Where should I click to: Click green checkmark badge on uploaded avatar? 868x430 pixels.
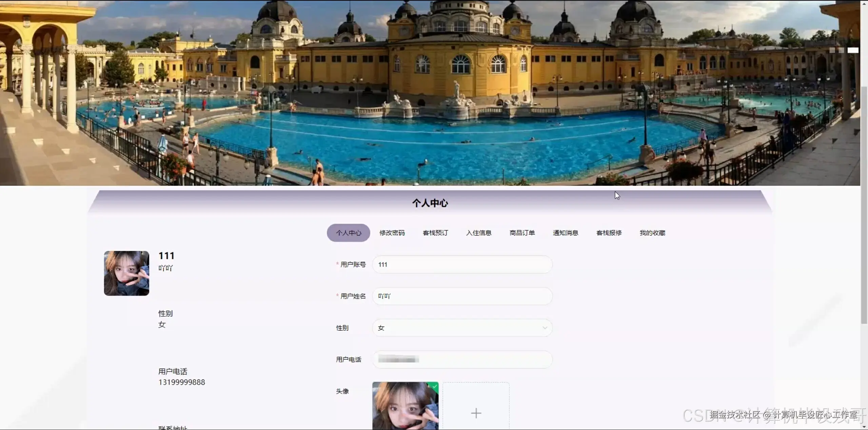[x=434, y=386]
